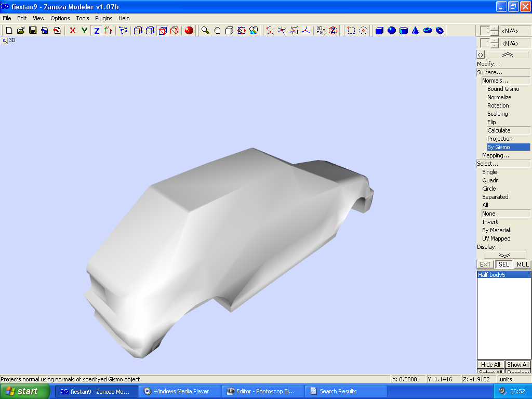Toggle the Y axis constraint
This screenshot has width=532, height=399.
click(84, 31)
